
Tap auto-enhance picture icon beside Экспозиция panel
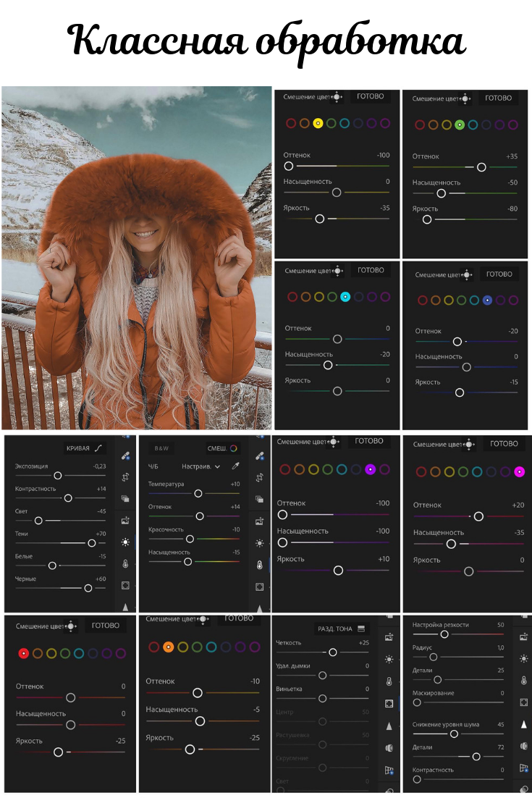pyautogui.click(x=125, y=521)
